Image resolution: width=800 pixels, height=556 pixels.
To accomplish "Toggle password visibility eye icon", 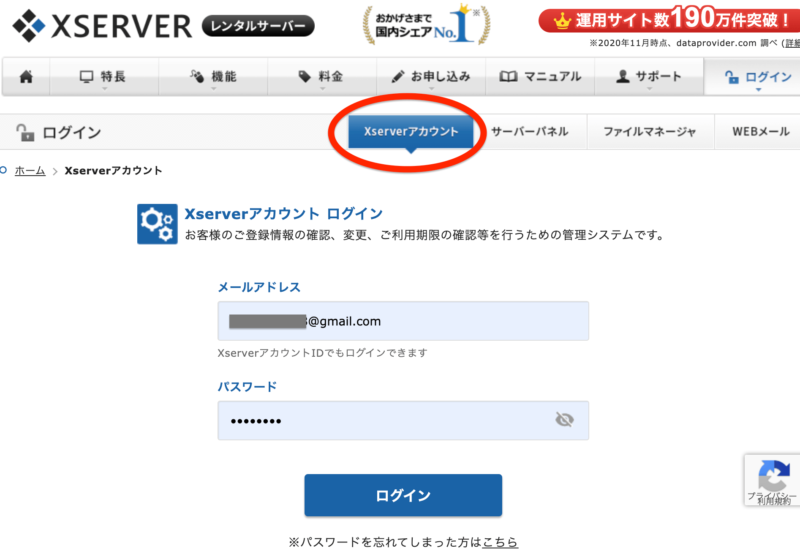I will click(x=564, y=420).
